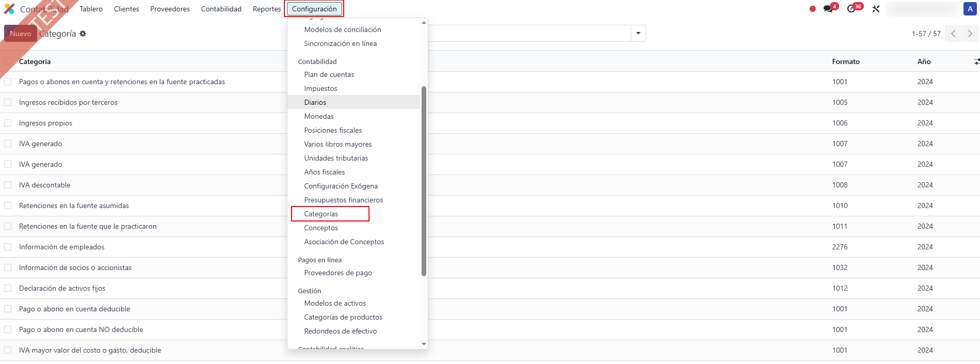
Task: Click Formato value 1012
Action: pyautogui.click(x=840, y=288)
